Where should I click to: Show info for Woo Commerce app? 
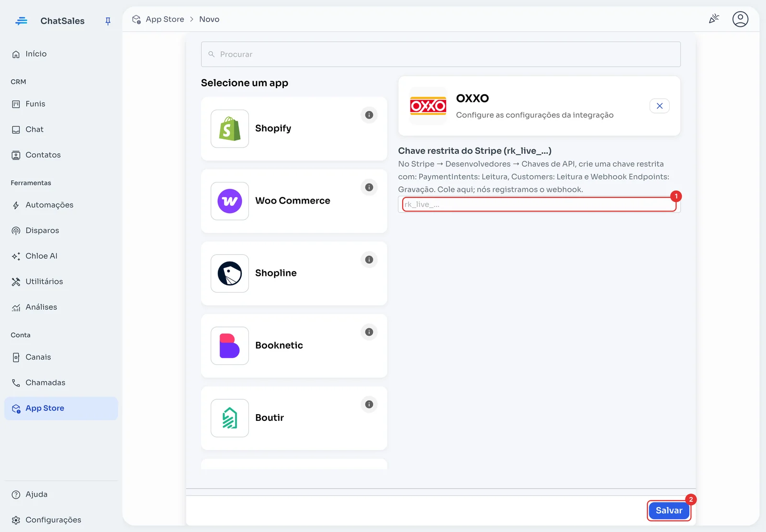click(x=369, y=187)
